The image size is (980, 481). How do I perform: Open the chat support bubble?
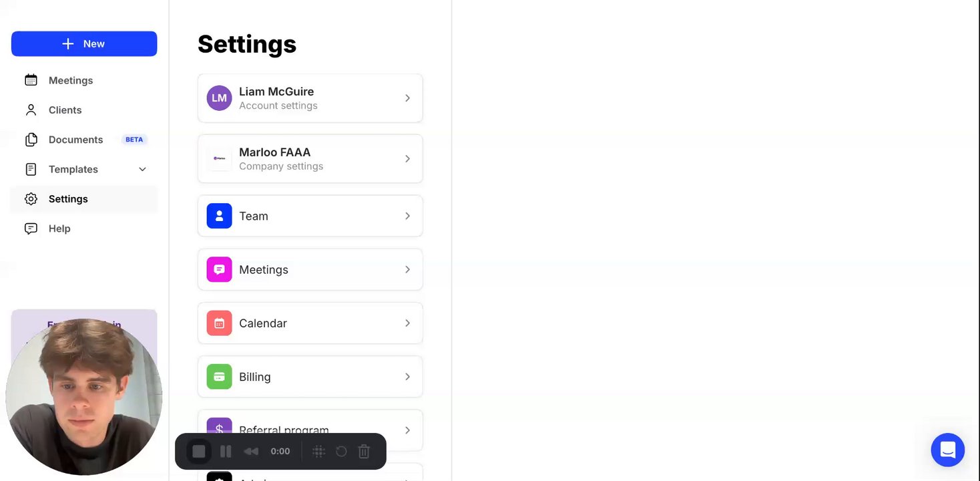tap(947, 450)
